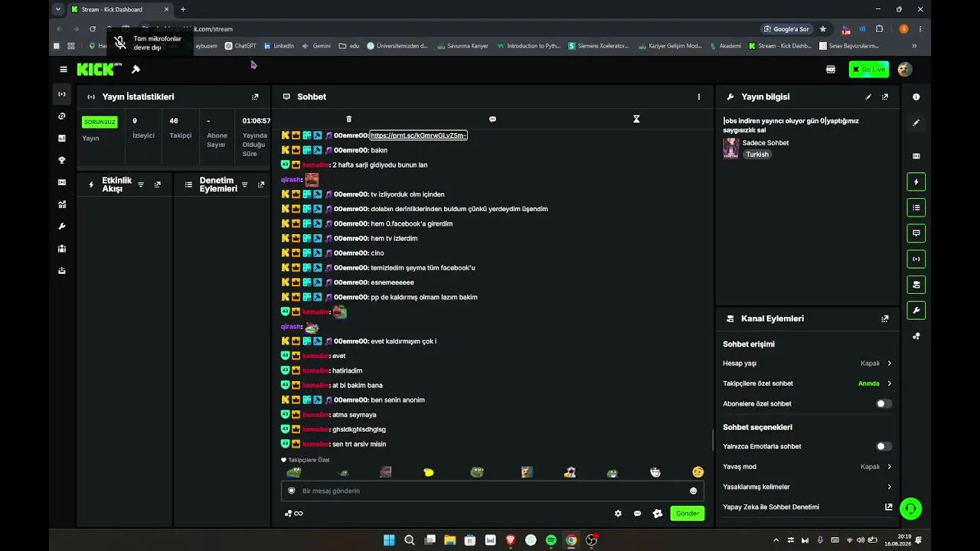Click the Gönder send button
Image resolution: width=980 pixels, height=551 pixels.
[687, 514]
